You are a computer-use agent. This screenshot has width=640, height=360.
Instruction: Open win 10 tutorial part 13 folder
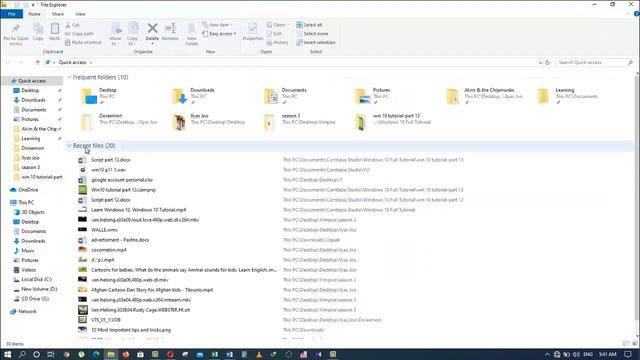pos(393,122)
